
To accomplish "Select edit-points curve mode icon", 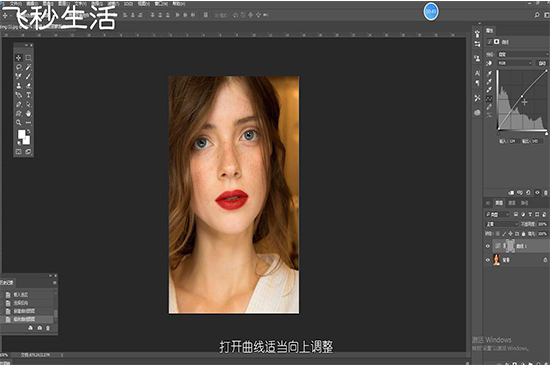I will click(489, 99).
